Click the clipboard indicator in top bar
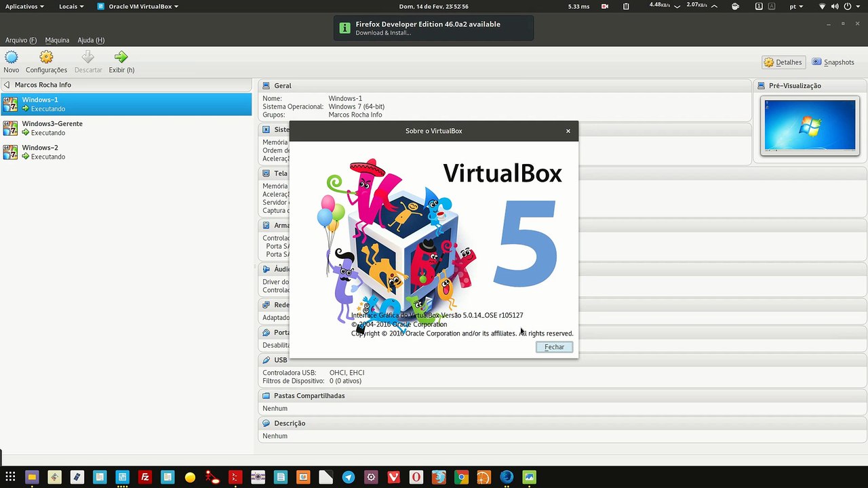 [x=627, y=6]
